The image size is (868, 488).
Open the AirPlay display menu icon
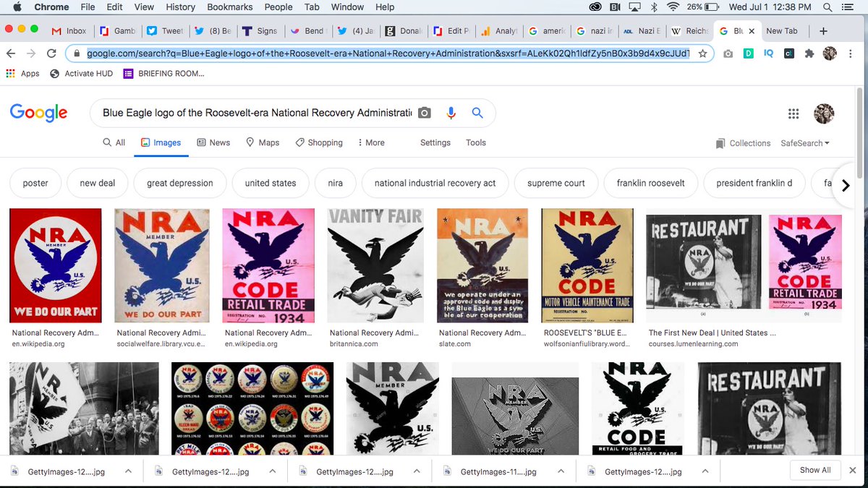coord(636,7)
